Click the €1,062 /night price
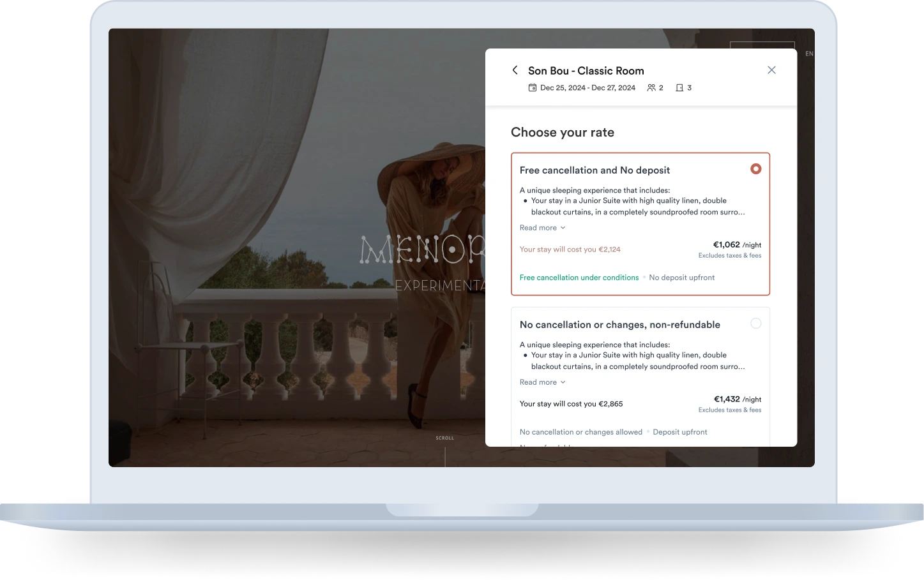Screen dimensions: 924x582 pos(737,244)
